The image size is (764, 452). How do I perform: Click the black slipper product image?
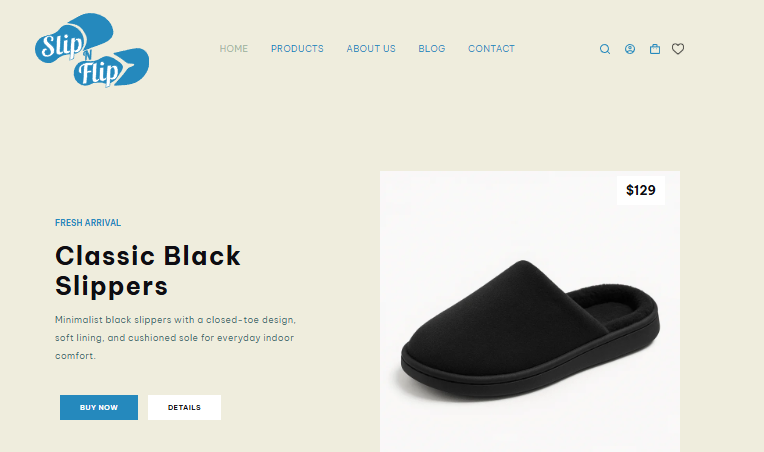[x=530, y=331]
